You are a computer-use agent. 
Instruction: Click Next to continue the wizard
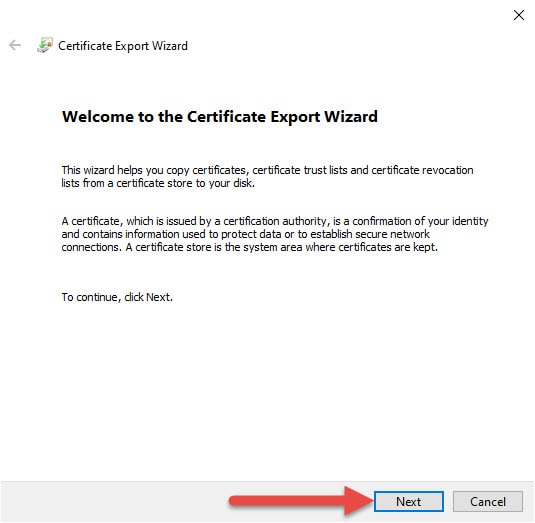click(409, 502)
